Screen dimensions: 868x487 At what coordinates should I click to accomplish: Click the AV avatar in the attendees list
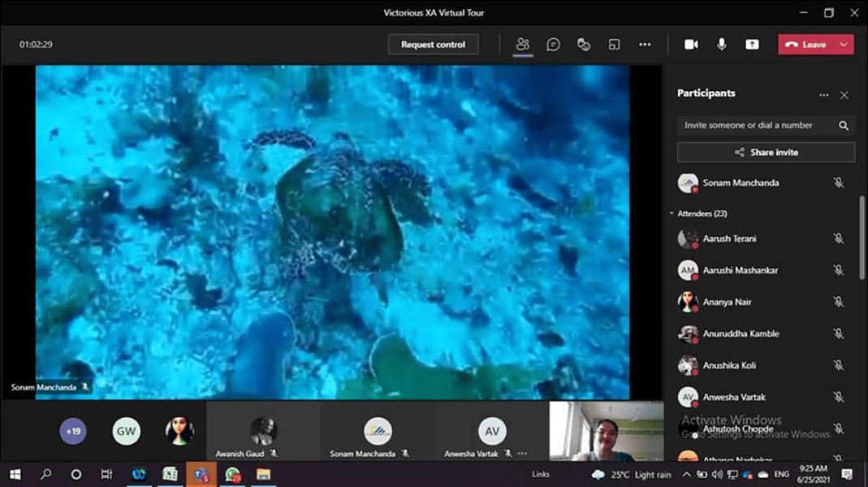688,397
